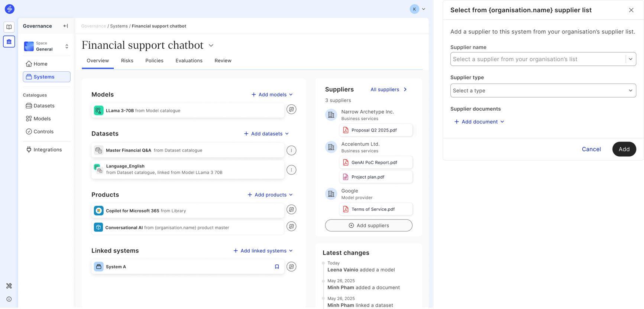Open the book icon in left rail
Screen dimensions: 644x309
(x=9, y=27)
